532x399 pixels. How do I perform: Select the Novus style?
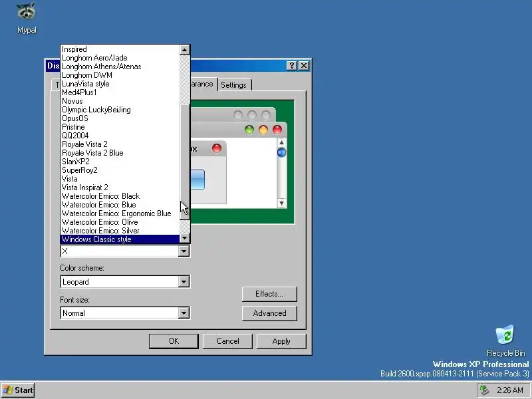tap(120, 101)
